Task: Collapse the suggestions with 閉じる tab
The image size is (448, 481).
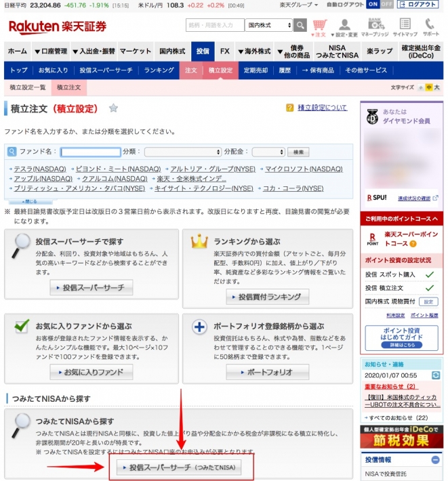Action: (30, 201)
